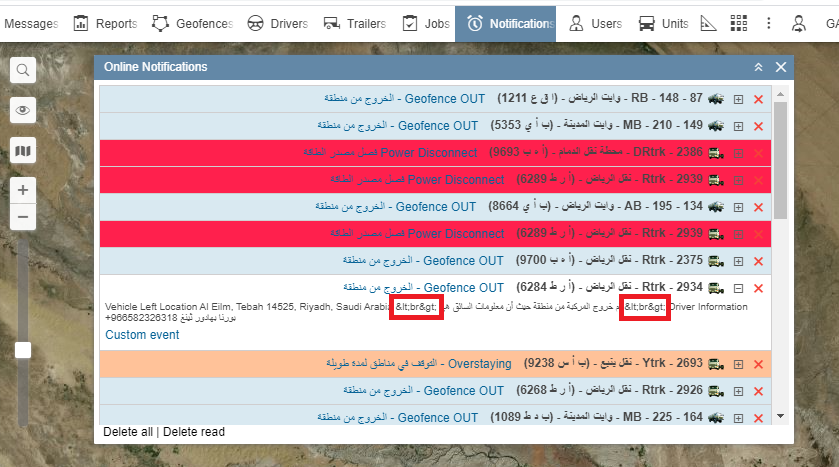Image resolution: width=839 pixels, height=467 pixels.
Task: Select the ruler measurement tool icon
Action: (708, 23)
